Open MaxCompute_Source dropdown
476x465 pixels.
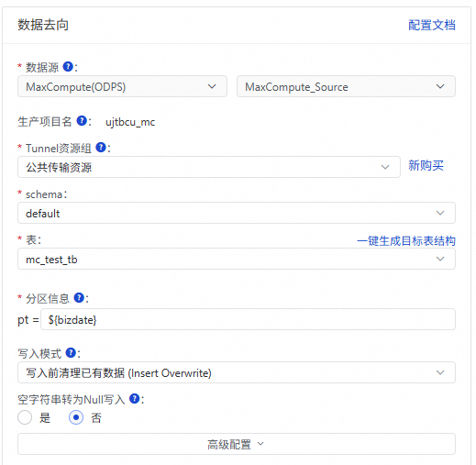346,86
